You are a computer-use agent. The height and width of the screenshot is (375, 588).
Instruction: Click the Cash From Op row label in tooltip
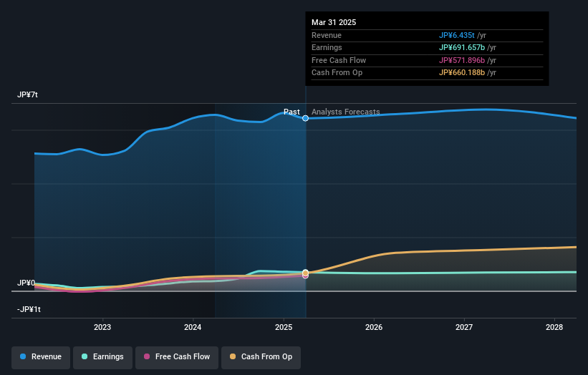pos(337,73)
